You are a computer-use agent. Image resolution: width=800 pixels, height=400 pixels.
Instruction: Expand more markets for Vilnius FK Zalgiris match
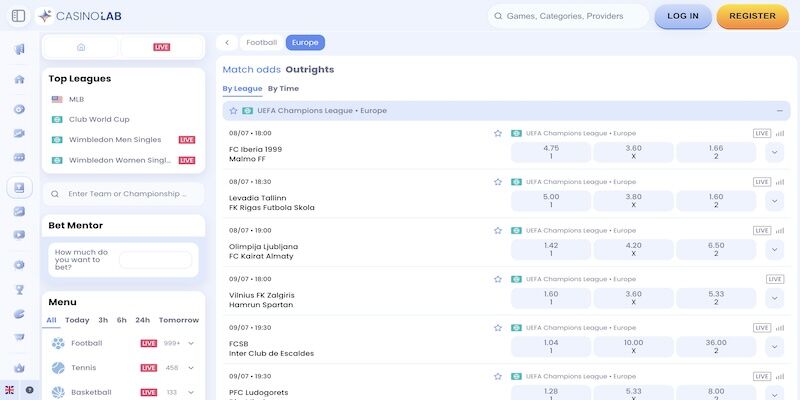tap(774, 298)
